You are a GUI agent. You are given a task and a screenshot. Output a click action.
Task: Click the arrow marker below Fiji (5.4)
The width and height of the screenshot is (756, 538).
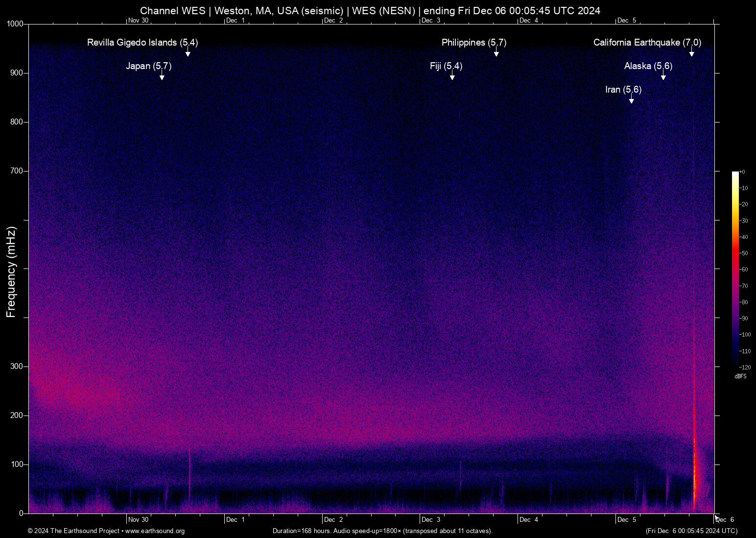(x=452, y=77)
